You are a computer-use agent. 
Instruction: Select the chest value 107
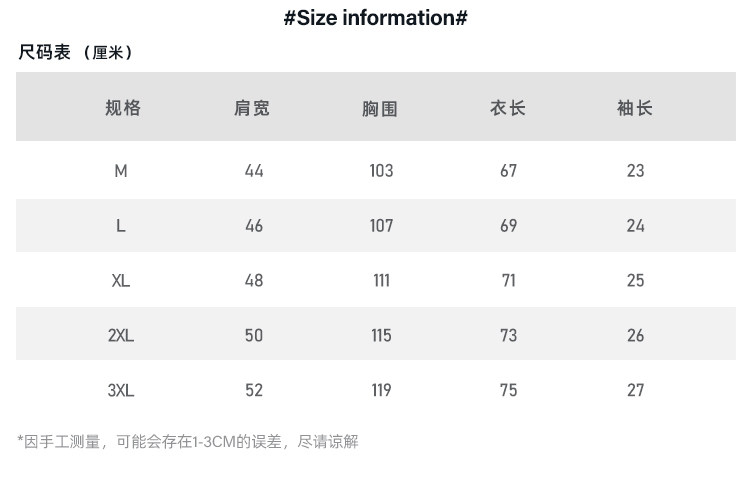pyautogui.click(x=381, y=226)
